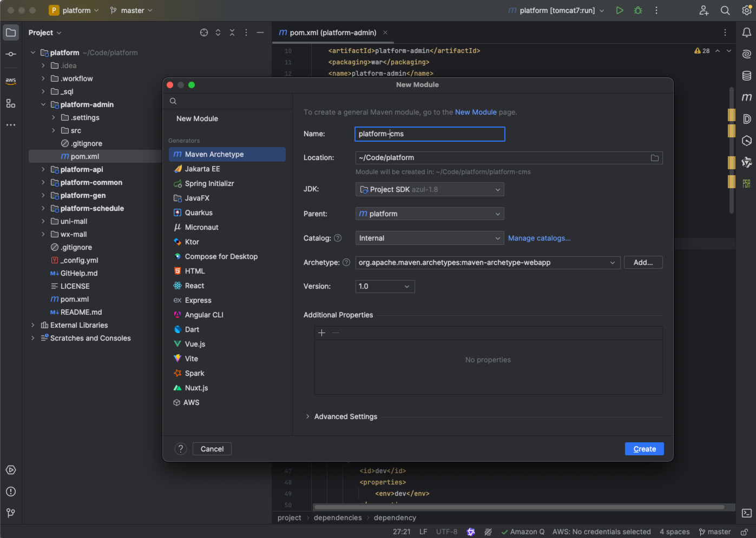Debug the platform tomcat7 configuration

tap(638, 10)
